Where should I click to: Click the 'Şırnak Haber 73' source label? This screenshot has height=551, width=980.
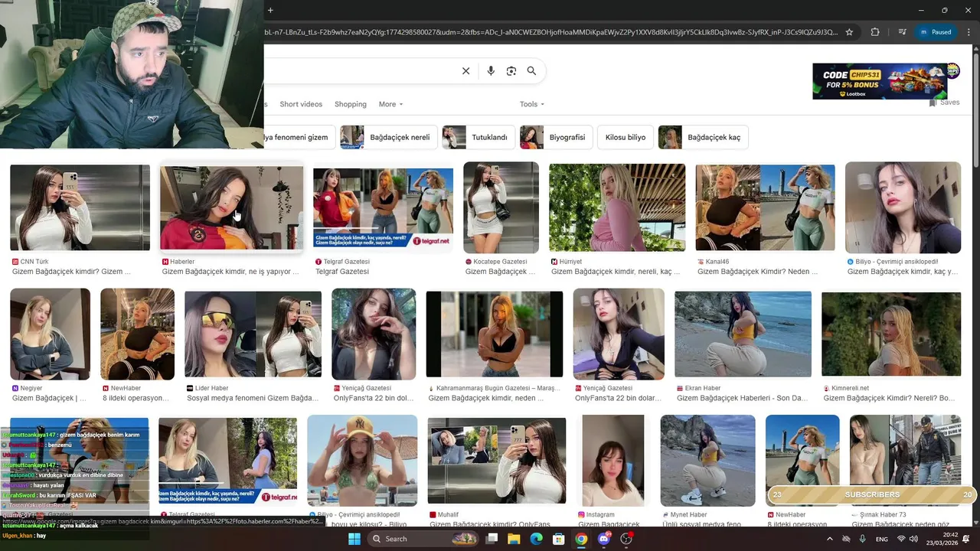tap(883, 515)
